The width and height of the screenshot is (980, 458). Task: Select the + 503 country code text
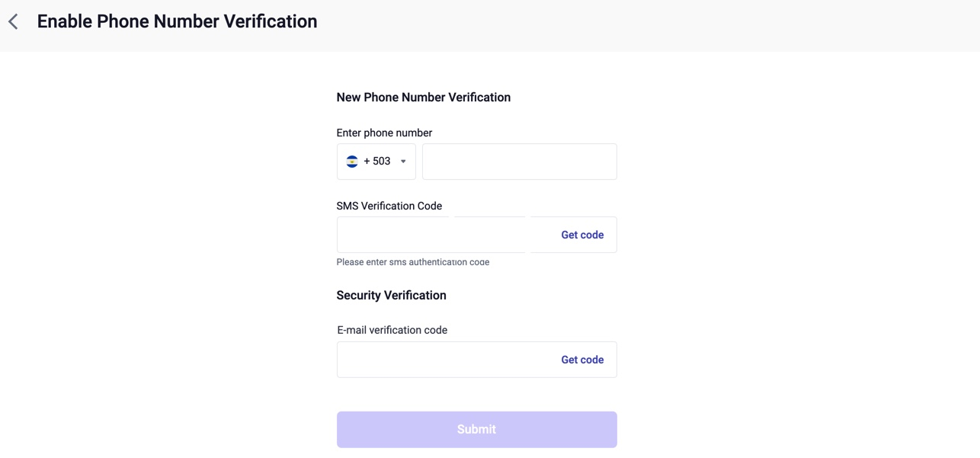click(x=377, y=162)
